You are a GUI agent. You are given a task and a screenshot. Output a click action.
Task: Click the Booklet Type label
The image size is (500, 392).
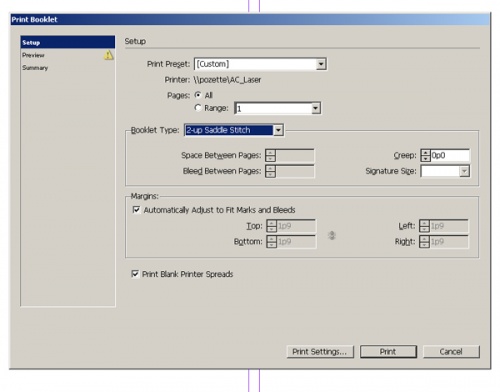tap(155, 130)
